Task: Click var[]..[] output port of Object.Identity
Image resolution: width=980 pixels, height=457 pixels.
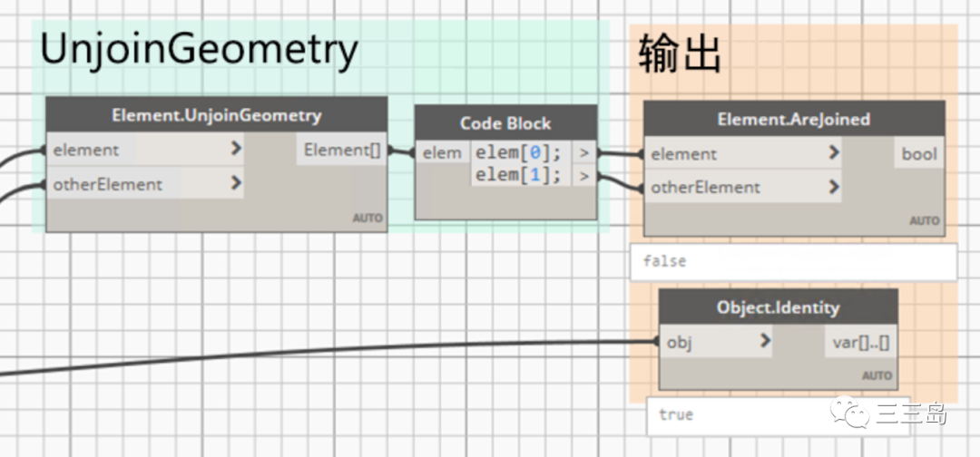Action: pos(860,342)
